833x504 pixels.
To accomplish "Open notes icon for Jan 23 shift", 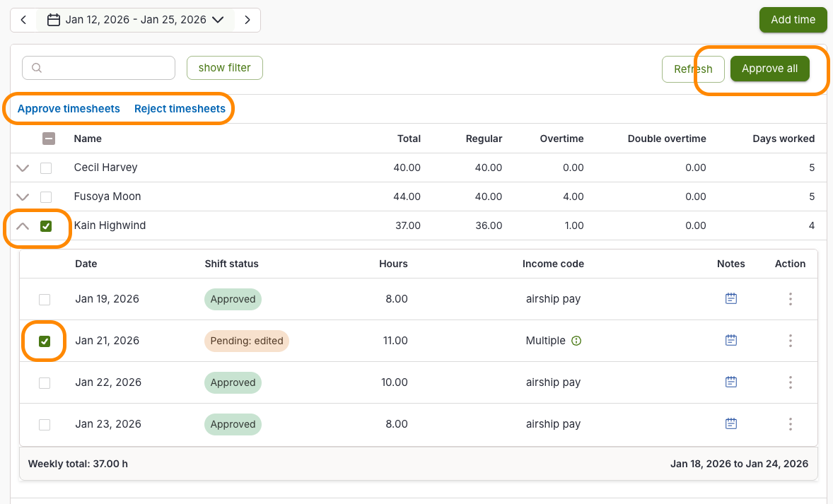I will (x=731, y=423).
